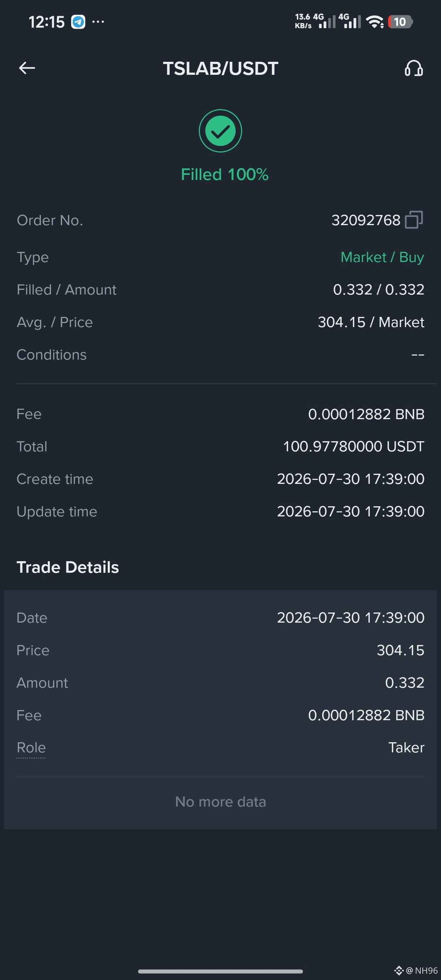The height and width of the screenshot is (980, 441).
Task: Copy the order number 32092768
Action: pyautogui.click(x=414, y=219)
